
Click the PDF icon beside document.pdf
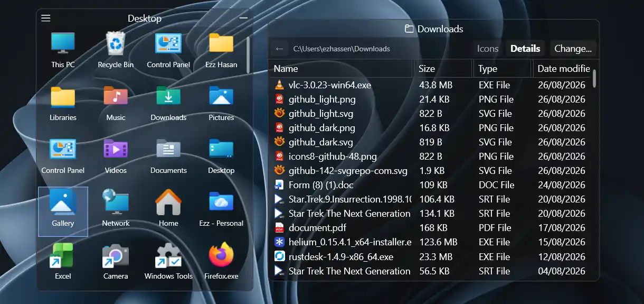[x=279, y=228]
